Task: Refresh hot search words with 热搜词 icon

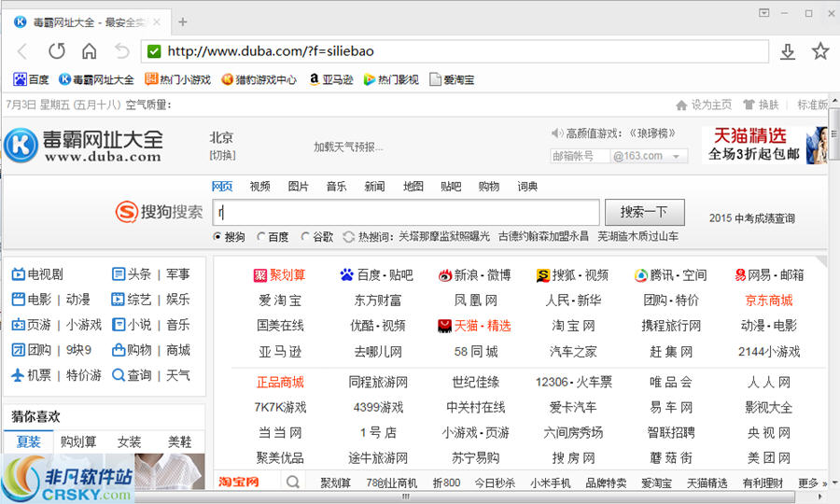Action: coord(349,237)
